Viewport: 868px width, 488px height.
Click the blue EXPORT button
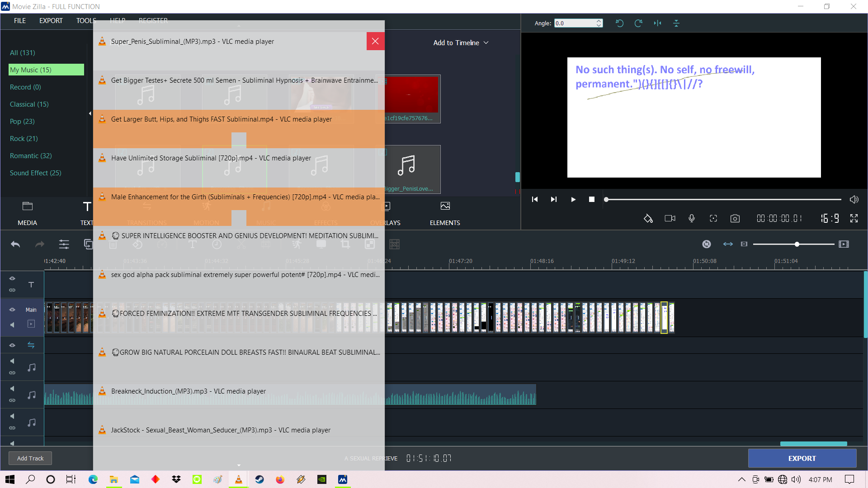point(802,458)
